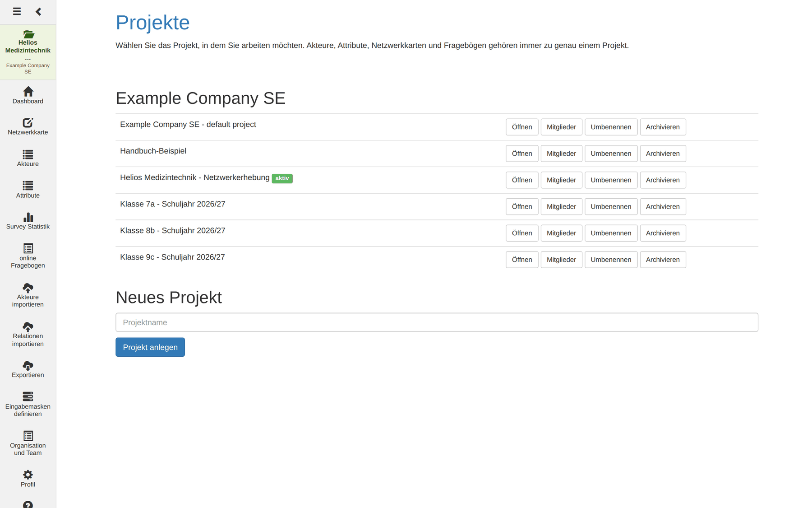Click Mitglieder for Handbuch-Beispiel
This screenshot has height=508, width=812.
click(561, 154)
